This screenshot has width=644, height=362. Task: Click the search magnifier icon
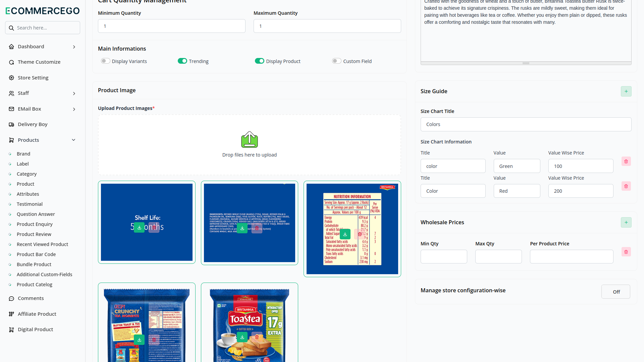pos(11,28)
